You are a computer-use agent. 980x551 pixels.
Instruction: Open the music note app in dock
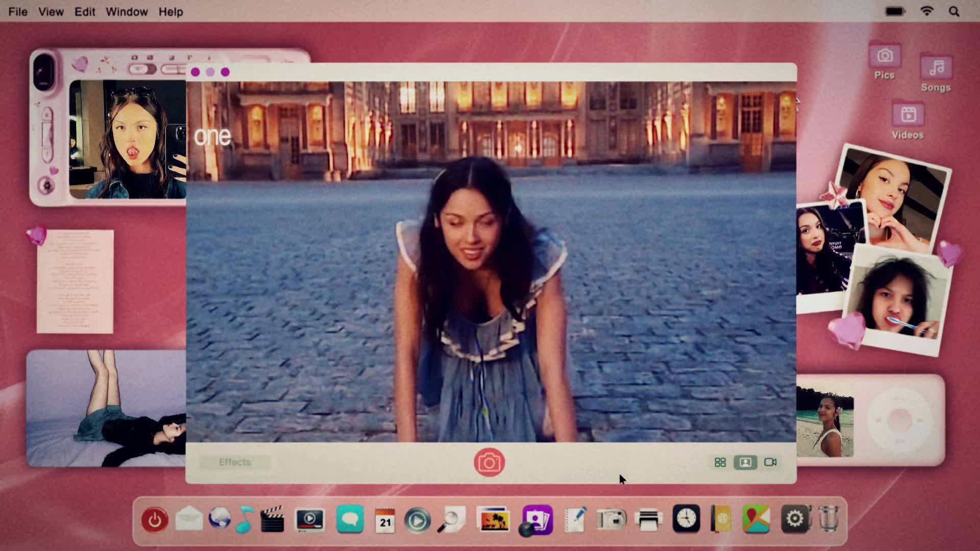pyautogui.click(x=246, y=519)
